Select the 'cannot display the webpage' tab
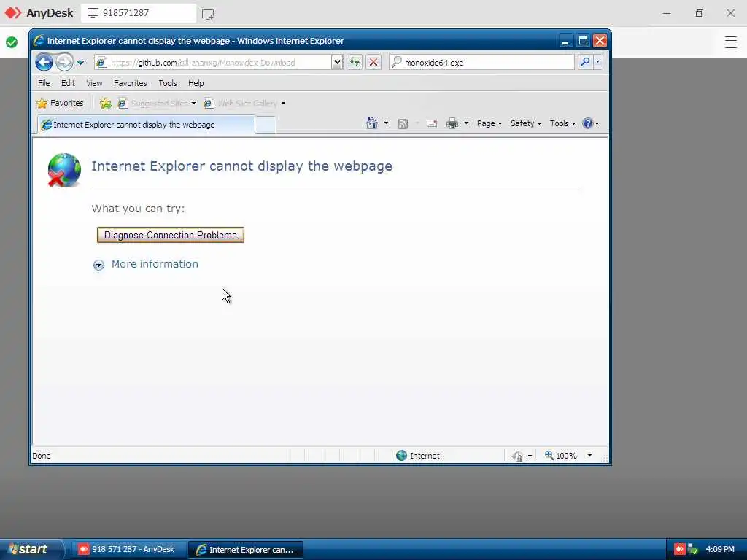 point(146,125)
